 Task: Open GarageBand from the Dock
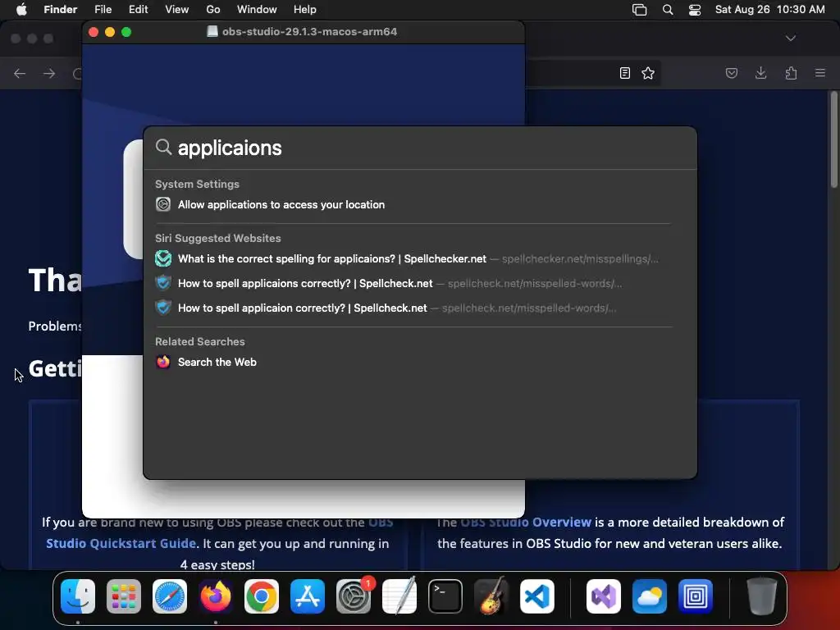pos(491,596)
